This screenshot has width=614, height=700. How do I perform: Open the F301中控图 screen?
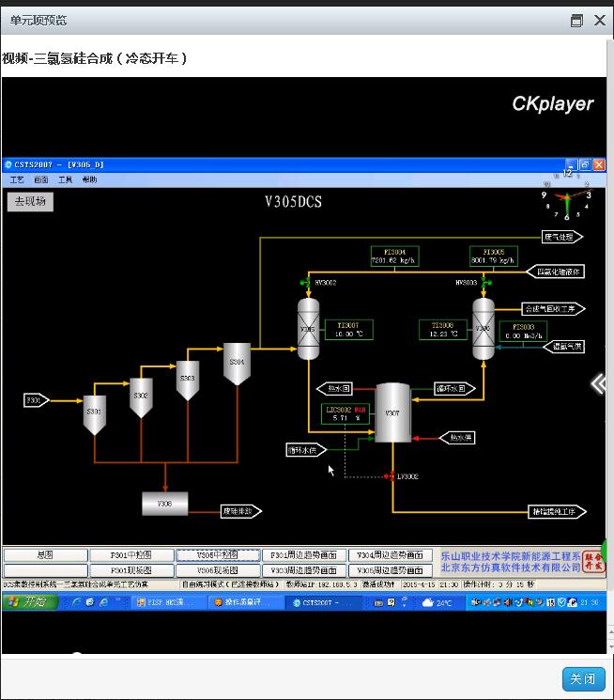point(131,555)
